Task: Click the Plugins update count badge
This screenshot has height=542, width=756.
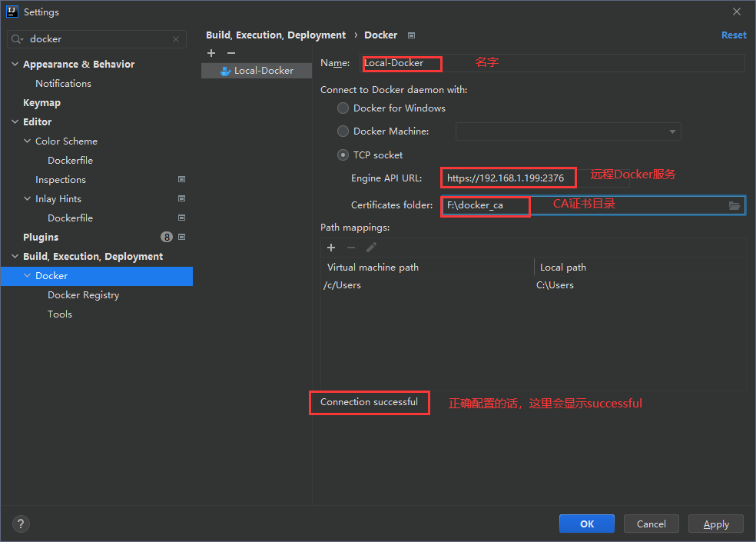Action: [167, 237]
